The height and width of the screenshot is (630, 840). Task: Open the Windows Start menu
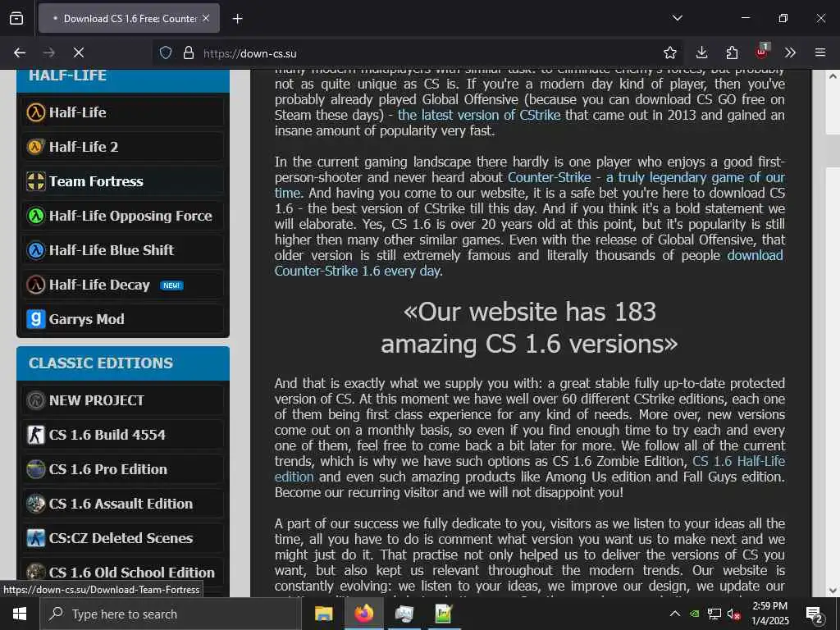[x=20, y=614]
